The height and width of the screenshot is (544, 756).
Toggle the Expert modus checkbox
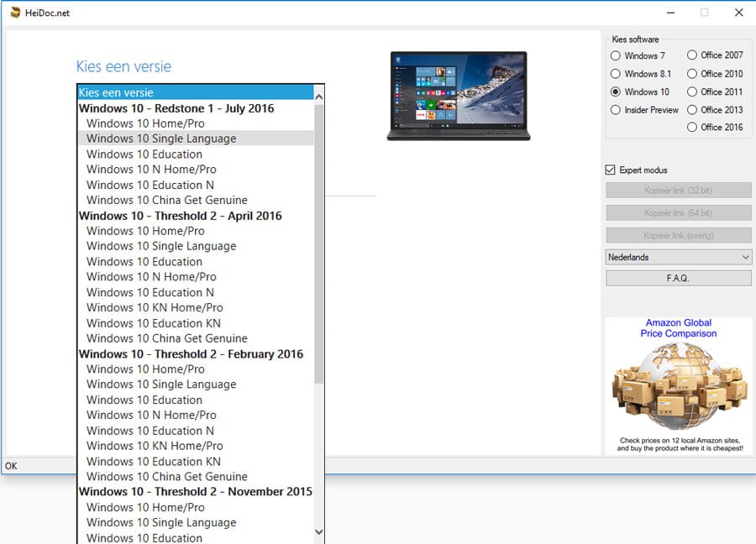(x=610, y=170)
